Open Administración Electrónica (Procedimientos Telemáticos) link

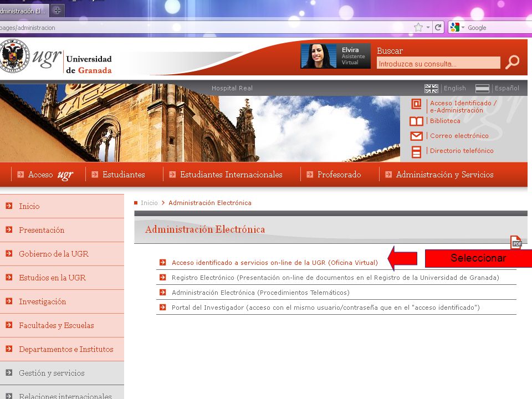(260, 293)
